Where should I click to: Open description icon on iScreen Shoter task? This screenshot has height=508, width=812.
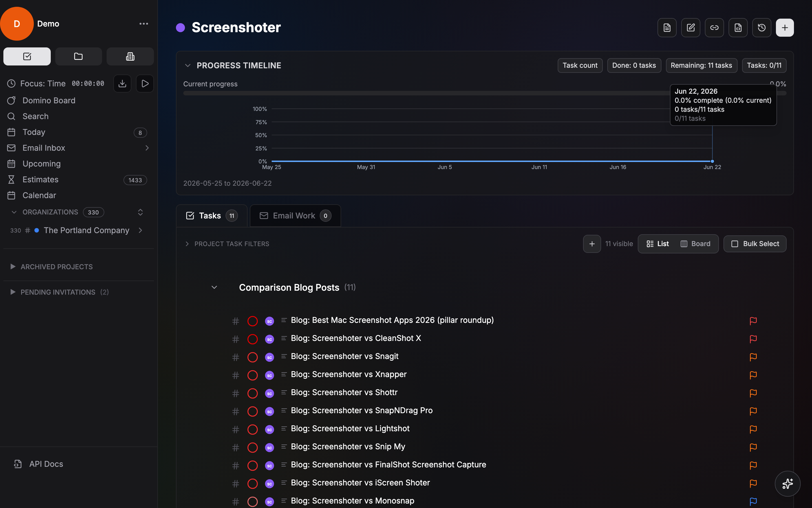pos(284,483)
